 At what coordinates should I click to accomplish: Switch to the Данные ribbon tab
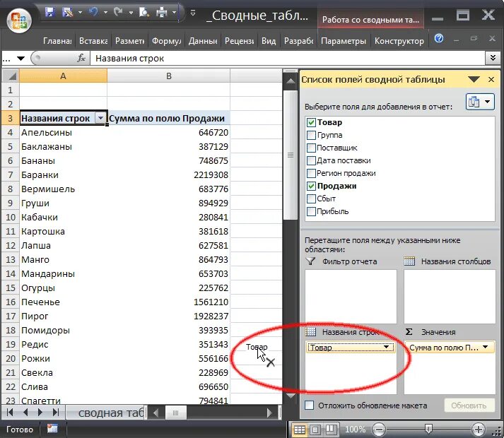click(x=203, y=41)
